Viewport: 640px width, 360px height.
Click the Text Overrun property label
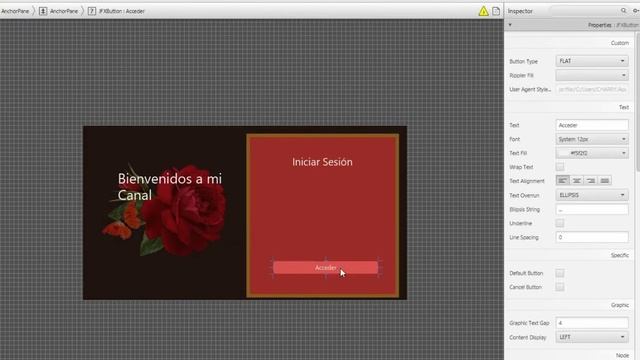pos(524,196)
